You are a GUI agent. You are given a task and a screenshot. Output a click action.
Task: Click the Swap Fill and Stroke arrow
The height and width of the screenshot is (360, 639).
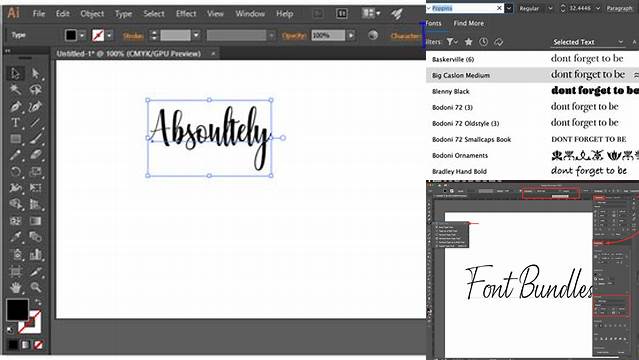point(37,303)
